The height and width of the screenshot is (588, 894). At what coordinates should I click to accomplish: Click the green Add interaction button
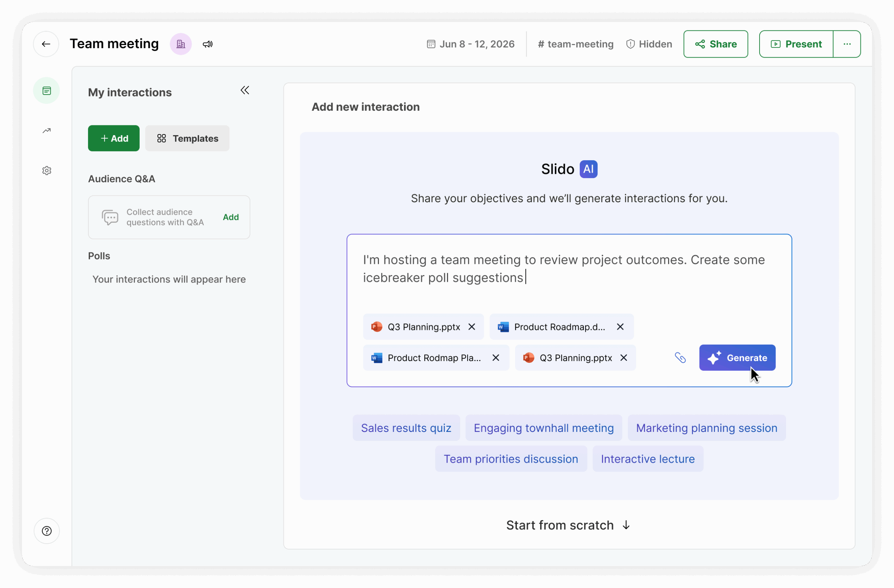click(114, 138)
